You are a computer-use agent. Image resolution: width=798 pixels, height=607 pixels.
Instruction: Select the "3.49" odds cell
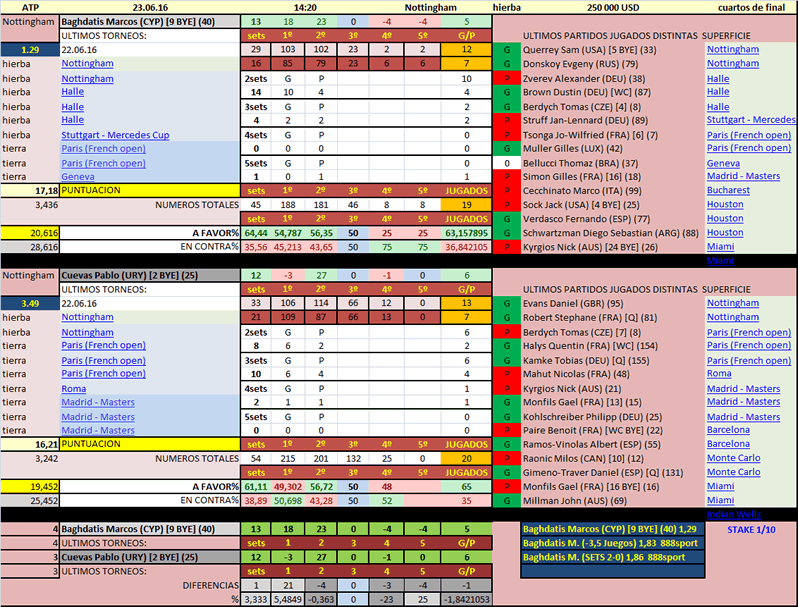30,304
